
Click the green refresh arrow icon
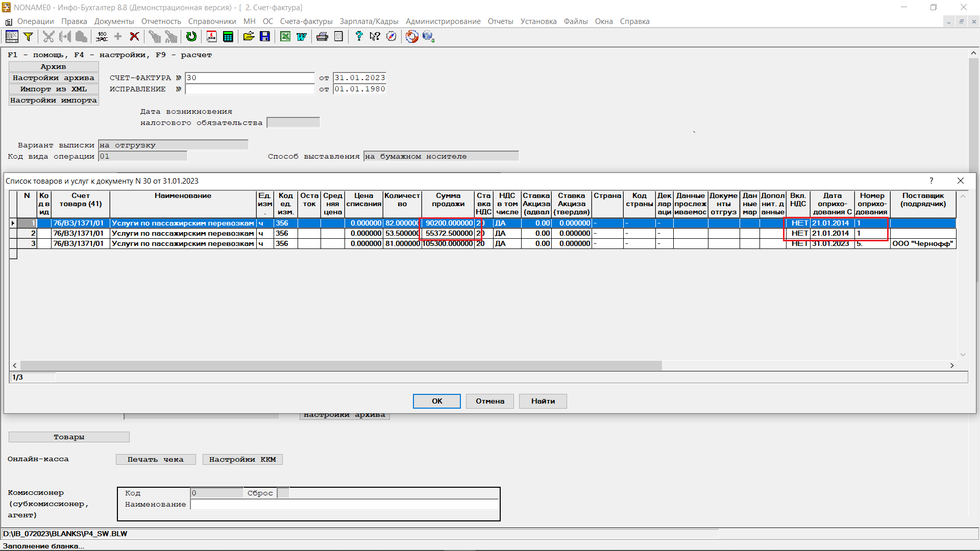tap(191, 36)
